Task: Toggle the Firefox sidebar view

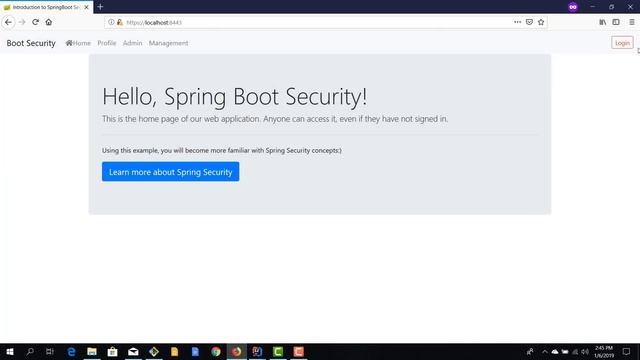Action: click(616, 22)
